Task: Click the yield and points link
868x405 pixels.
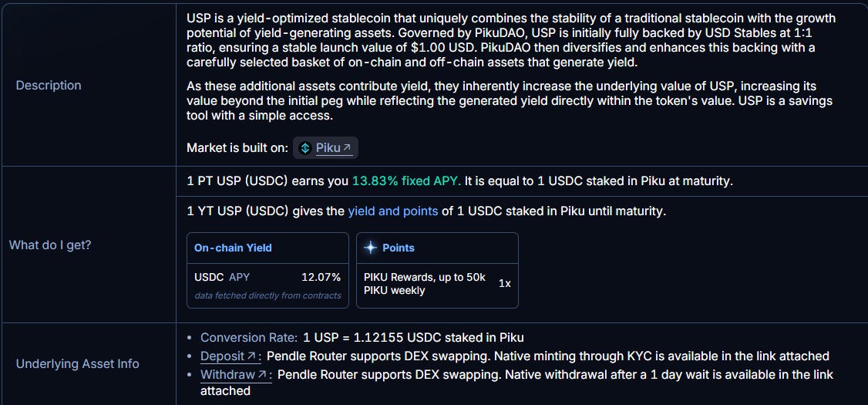Action: [393, 211]
